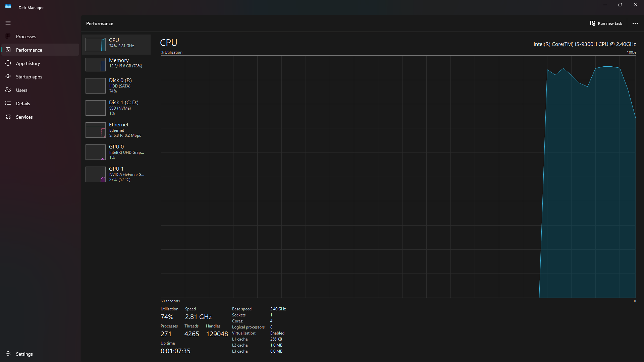Click the Services gear icon
The width and height of the screenshot is (644, 362).
click(x=8, y=117)
